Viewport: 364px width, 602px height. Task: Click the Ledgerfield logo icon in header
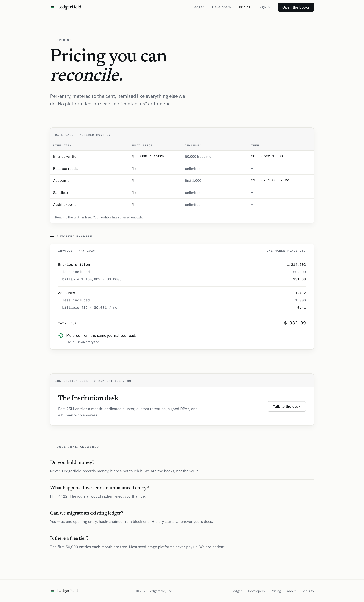(52, 7)
